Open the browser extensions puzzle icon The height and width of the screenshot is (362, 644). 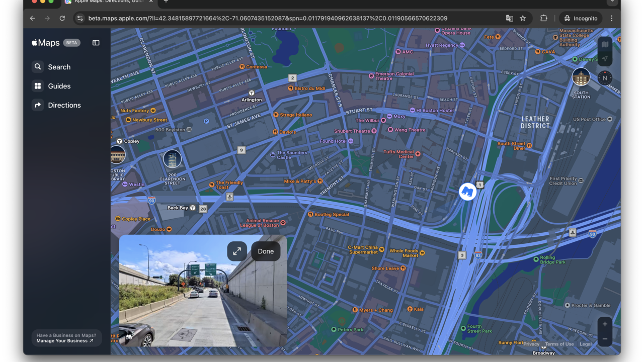click(544, 18)
